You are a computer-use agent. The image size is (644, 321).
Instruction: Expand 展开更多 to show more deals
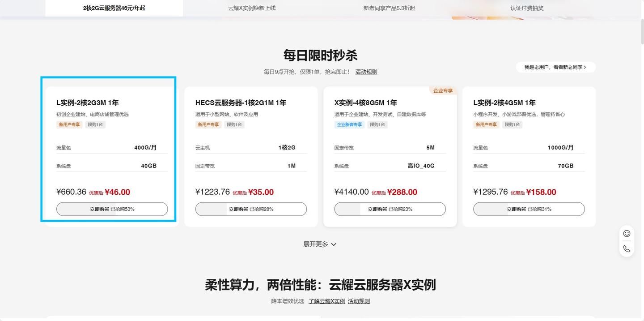click(x=320, y=244)
